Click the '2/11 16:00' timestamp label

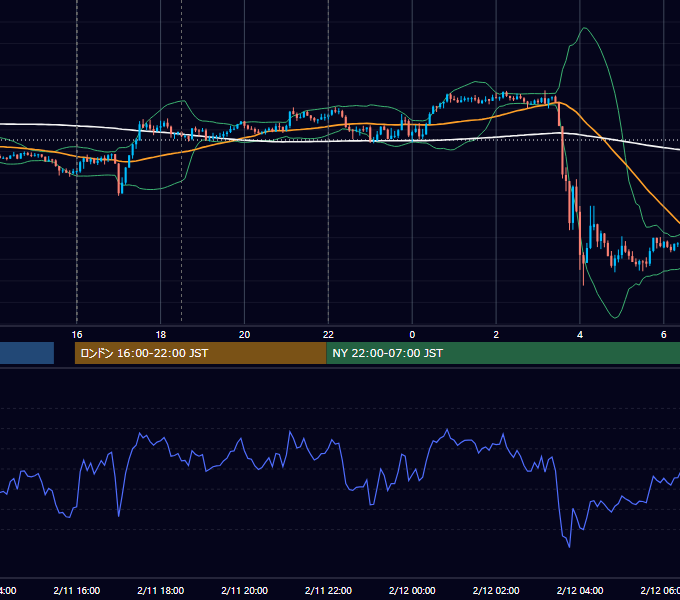[x=77, y=590]
